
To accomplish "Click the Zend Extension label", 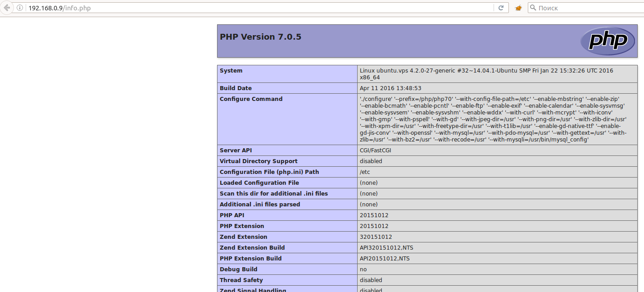I will coord(244,237).
